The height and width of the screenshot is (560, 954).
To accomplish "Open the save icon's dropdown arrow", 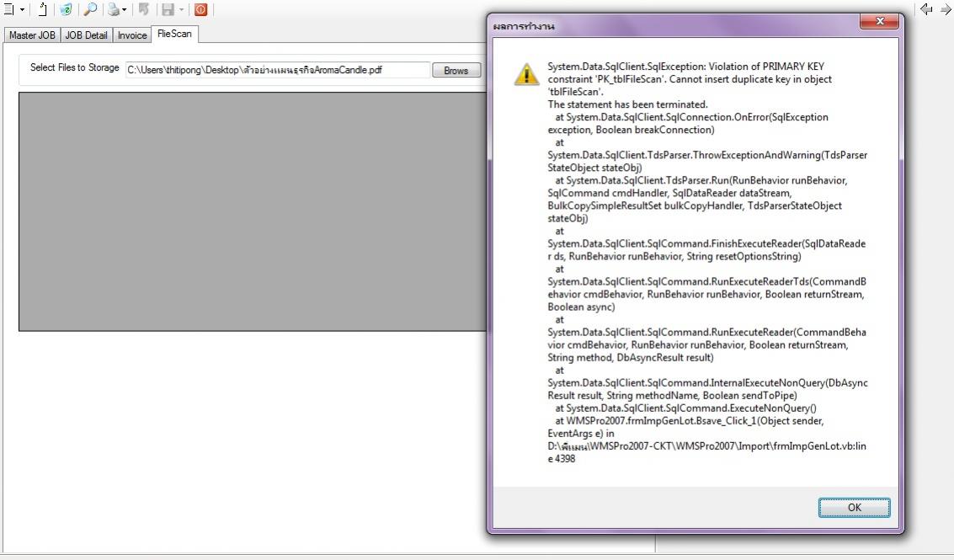I will tap(180, 10).
